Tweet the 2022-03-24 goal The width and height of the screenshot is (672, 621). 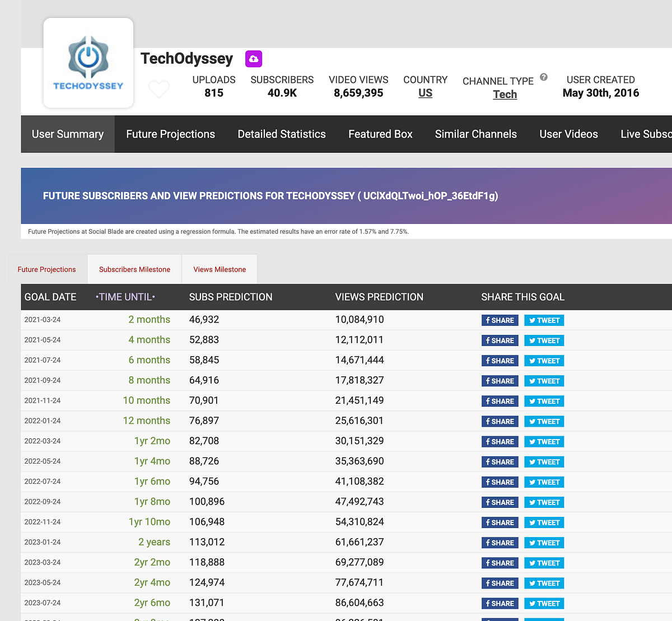[x=544, y=441]
